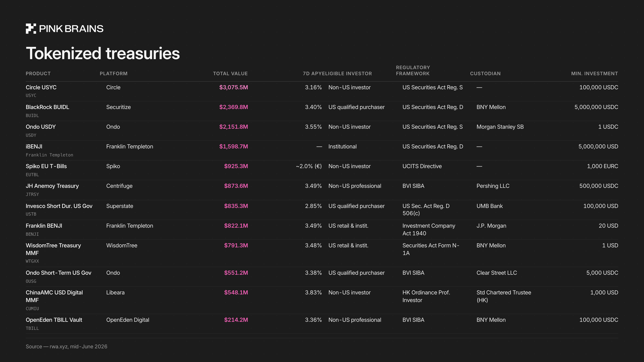The width and height of the screenshot is (644, 362).
Task: Select the Tokenized treasuries title heading
Action: click(x=103, y=53)
